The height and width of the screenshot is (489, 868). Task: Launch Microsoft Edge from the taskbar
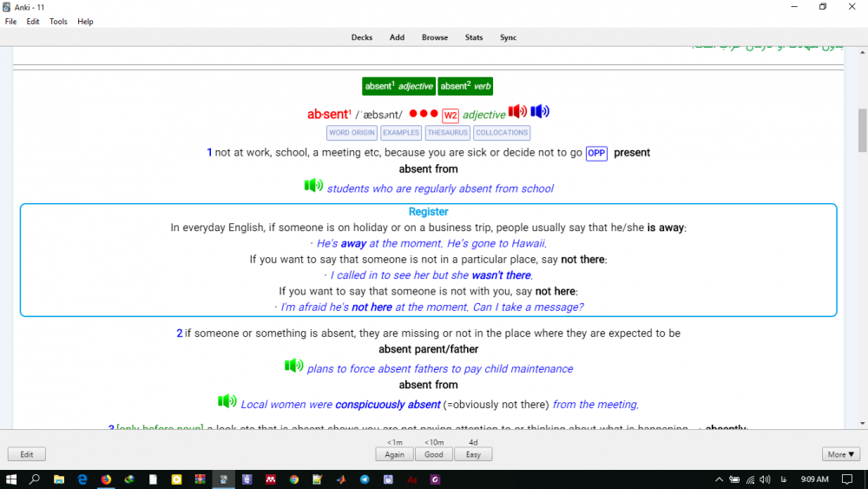82,479
